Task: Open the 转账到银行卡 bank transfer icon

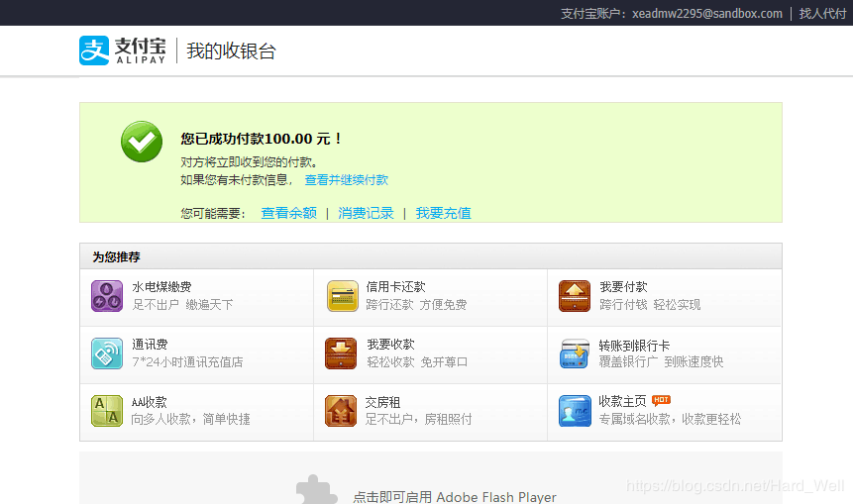Action: (575, 353)
